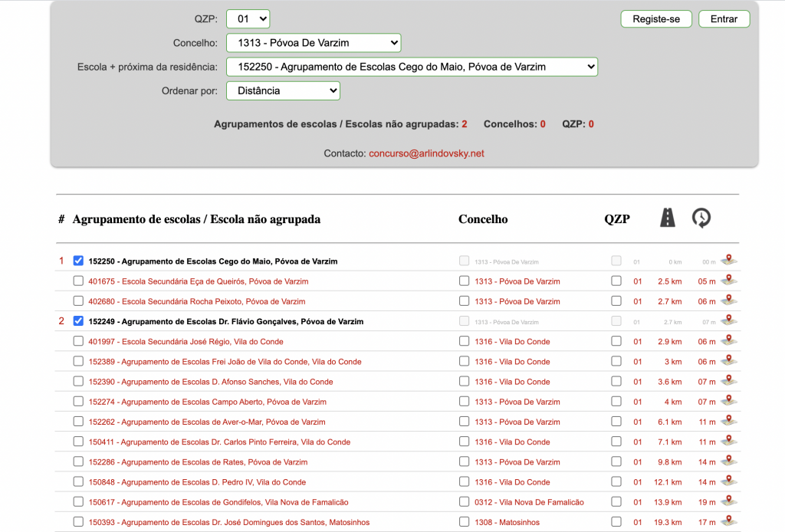Tick the concelho checkbox for 0312 Vila Nova De Famalicão
Screen dimensions: 785x532
(464, 502)
